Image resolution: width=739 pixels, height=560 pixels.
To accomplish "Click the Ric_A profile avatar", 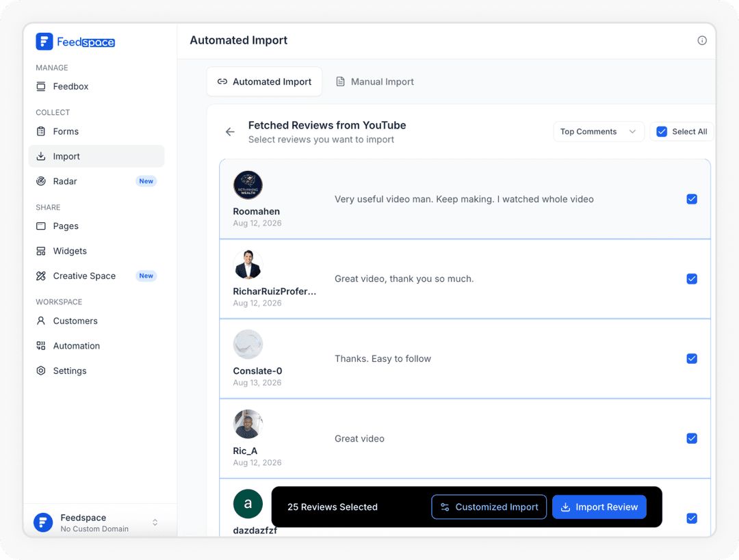I will click(248, 425).
